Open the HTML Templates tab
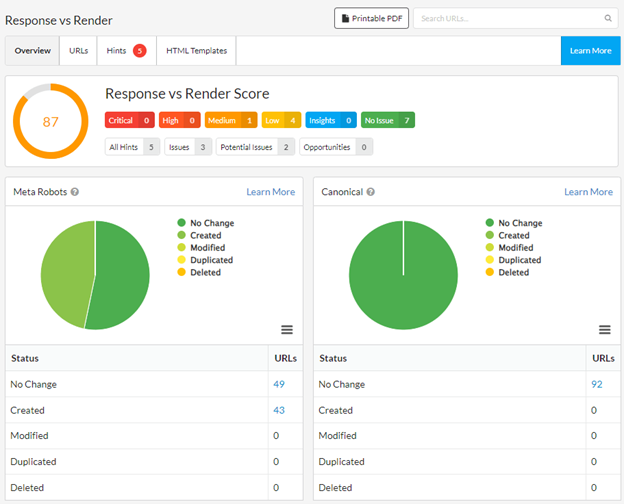Screen dimensions: 624x504 tap(196, 51)
